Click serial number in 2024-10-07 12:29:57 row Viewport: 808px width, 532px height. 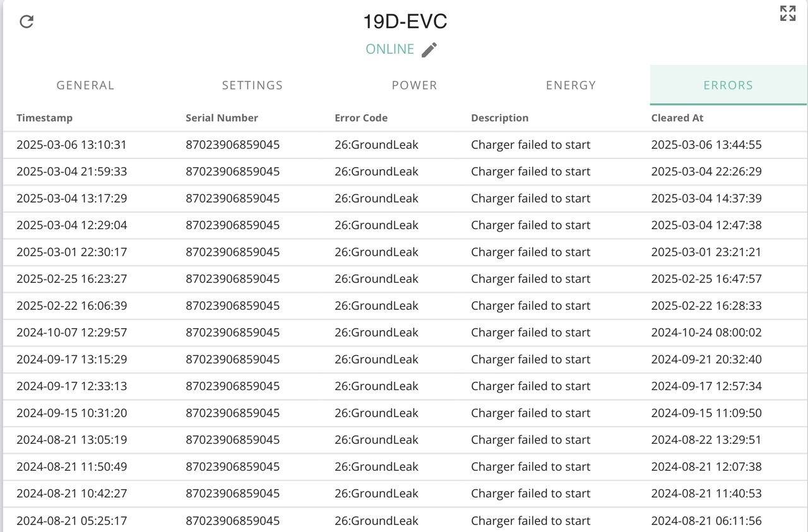(232, 333)
